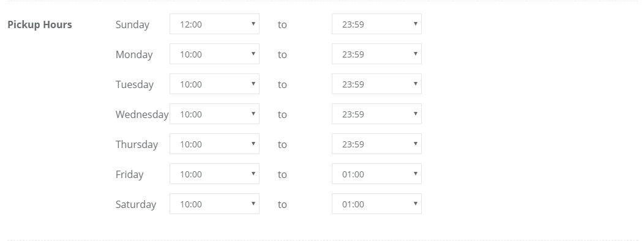This screenshot has height=241, width=644.
Task: Open Sunday start time dropdown showing 12:00
Action: [214, 24]
